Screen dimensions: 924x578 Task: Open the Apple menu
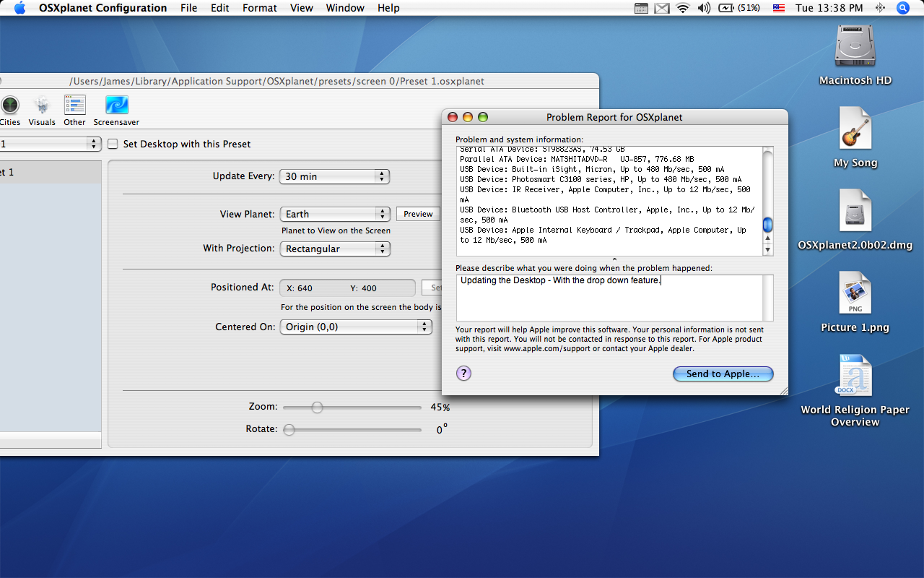point(19,8)
